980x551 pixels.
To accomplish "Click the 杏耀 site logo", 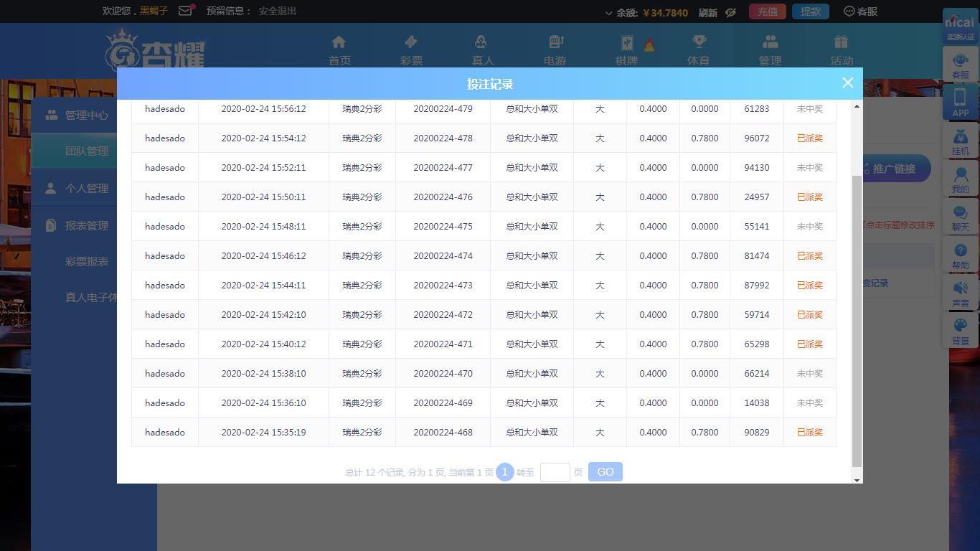I will 155,49.
